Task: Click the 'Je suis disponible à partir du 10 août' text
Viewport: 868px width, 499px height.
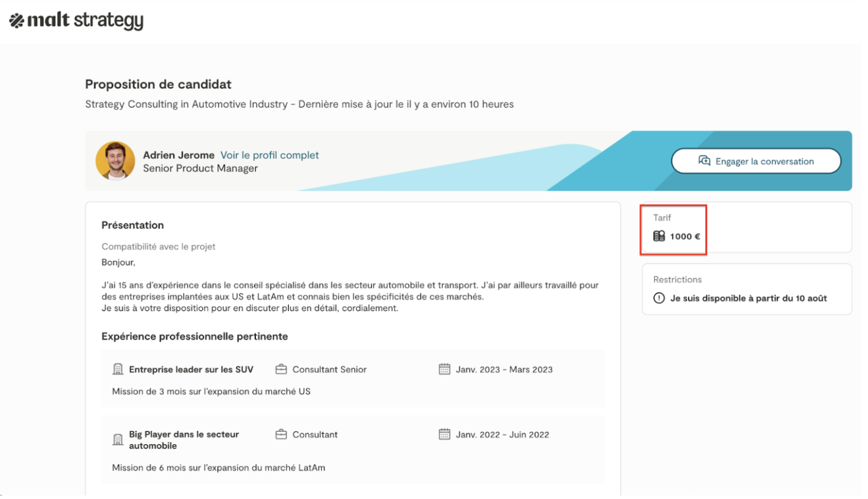Action: coord(748,298)
